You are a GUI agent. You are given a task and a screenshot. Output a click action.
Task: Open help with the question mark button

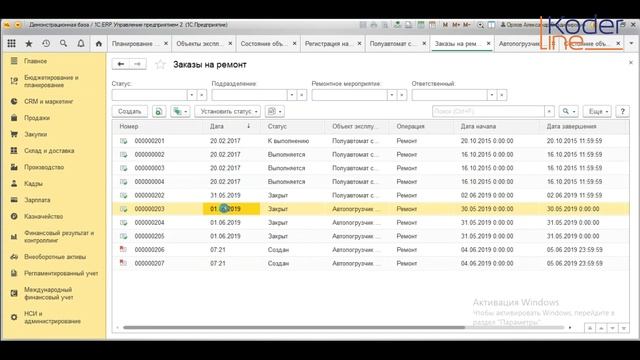[x=622, y=111]
